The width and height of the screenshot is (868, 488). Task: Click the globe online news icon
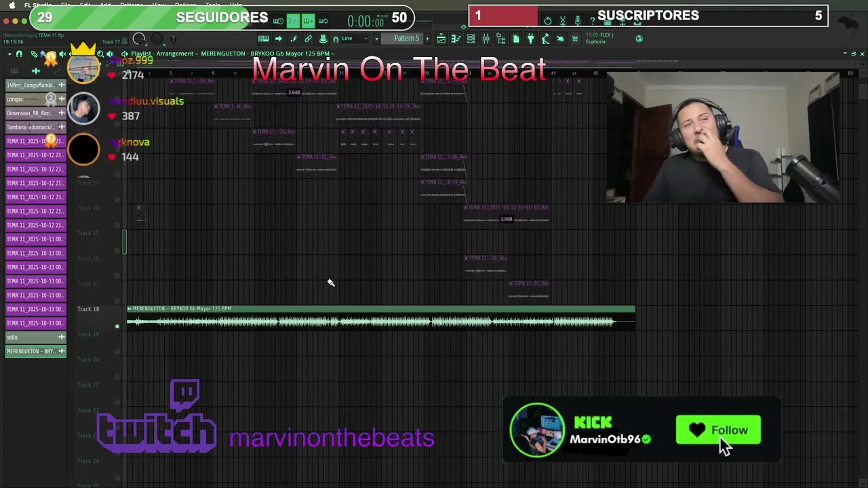pos(639,39)
